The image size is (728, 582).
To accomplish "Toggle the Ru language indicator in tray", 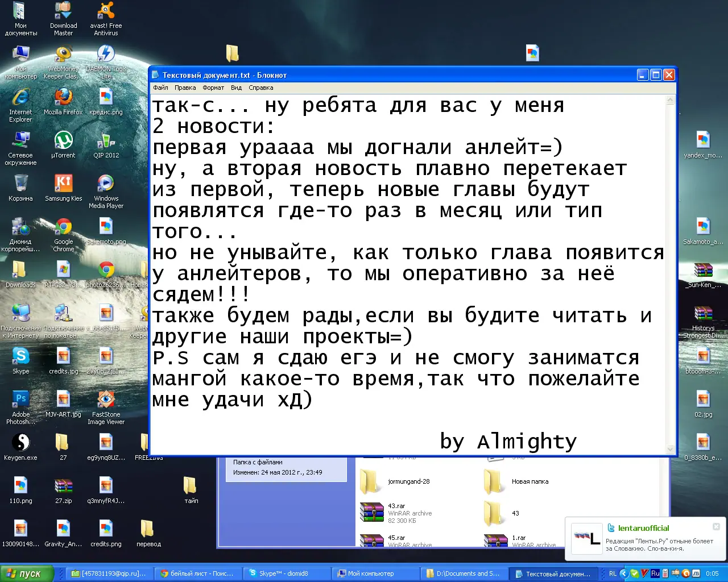I will pos(655,573).
